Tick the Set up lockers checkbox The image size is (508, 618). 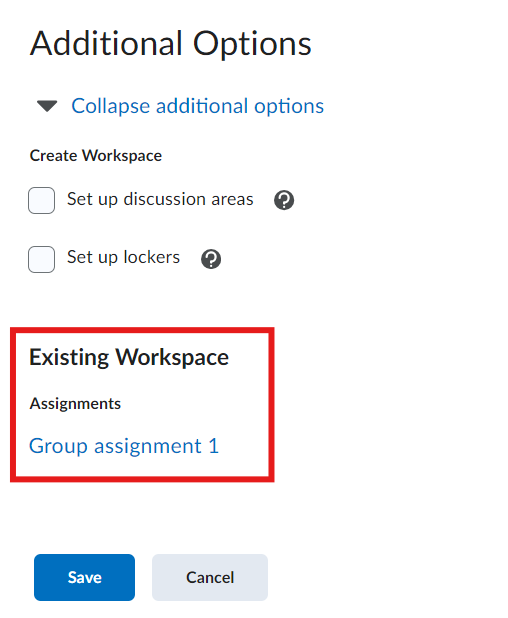point(41,259)
